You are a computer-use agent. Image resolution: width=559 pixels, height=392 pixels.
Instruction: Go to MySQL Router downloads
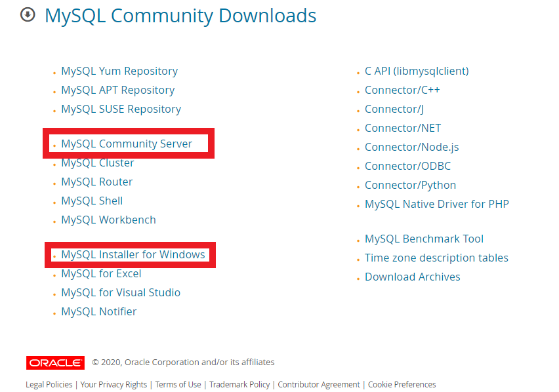(97, 182)
